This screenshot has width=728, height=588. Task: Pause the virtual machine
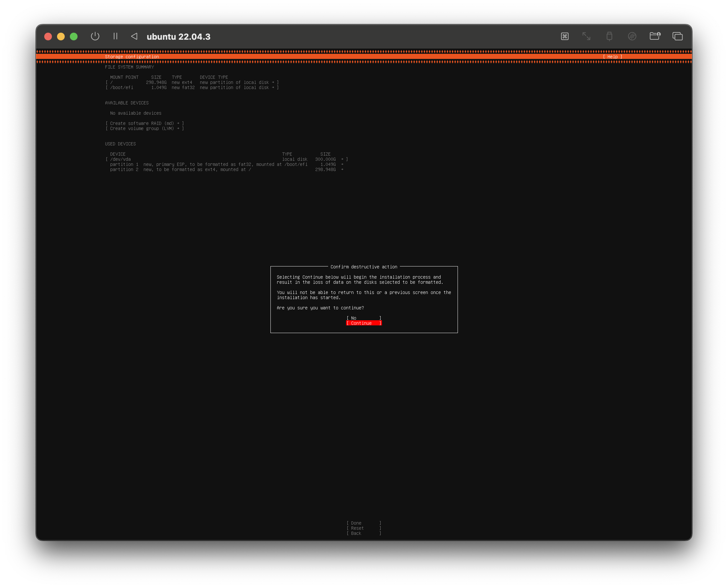[115, 36]
